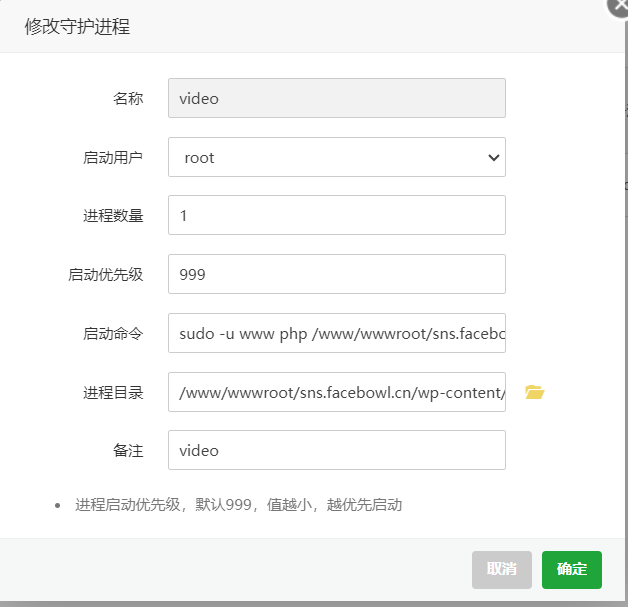
Task: Click the 名称 field containing video
Action: click(337, 98)
